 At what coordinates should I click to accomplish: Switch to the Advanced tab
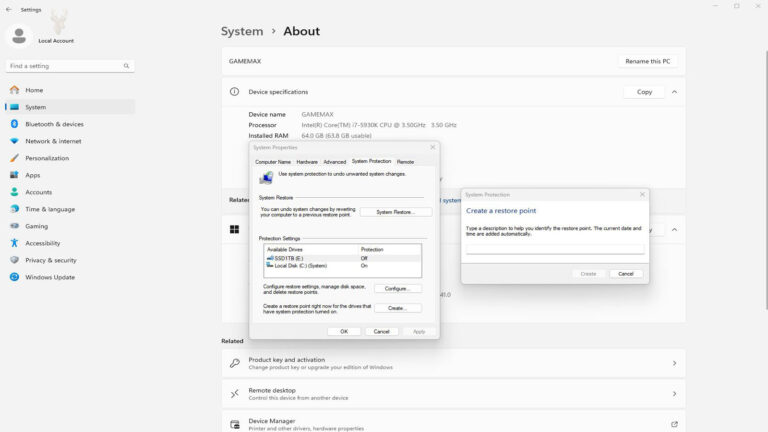(335, 162)
